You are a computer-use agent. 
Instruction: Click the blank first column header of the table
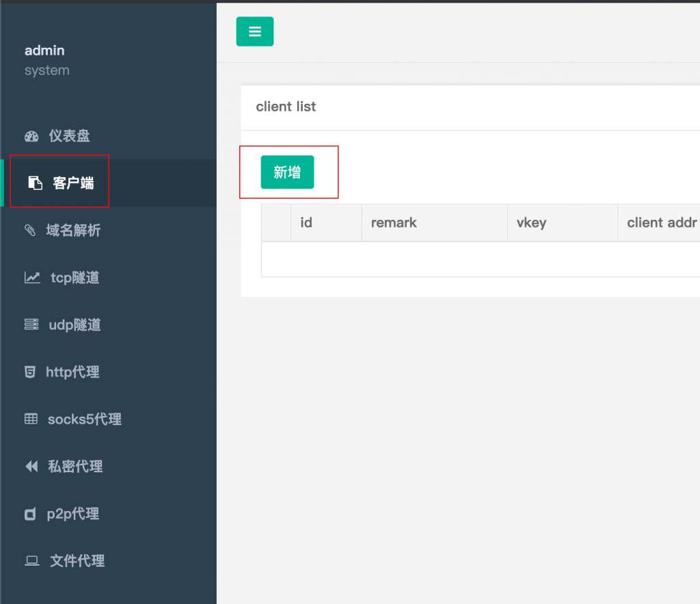[276, 223]
